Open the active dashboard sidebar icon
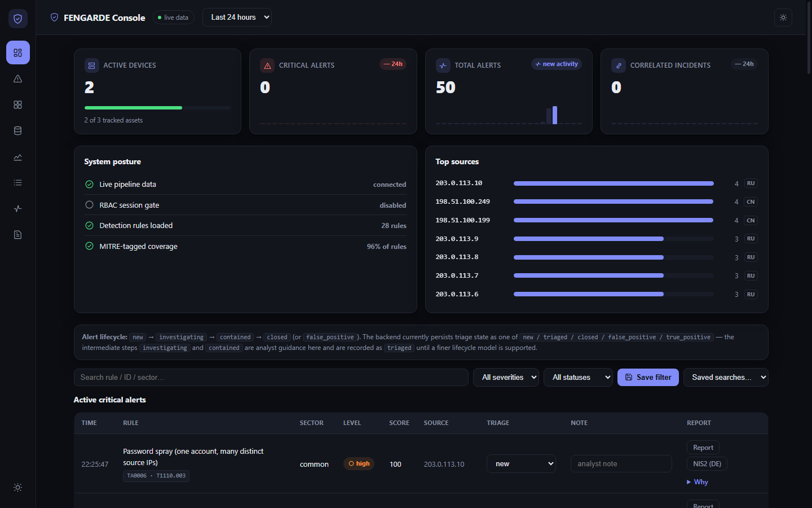The image size is (812, 508). (x=17, y=52)
